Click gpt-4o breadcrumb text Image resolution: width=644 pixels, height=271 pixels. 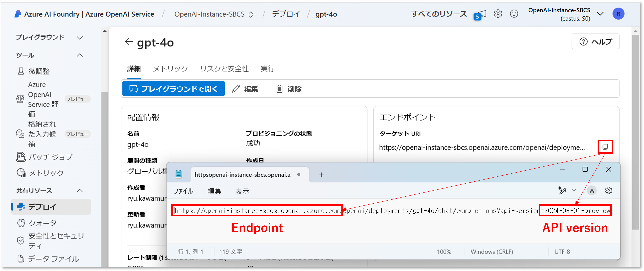point(326,14)
